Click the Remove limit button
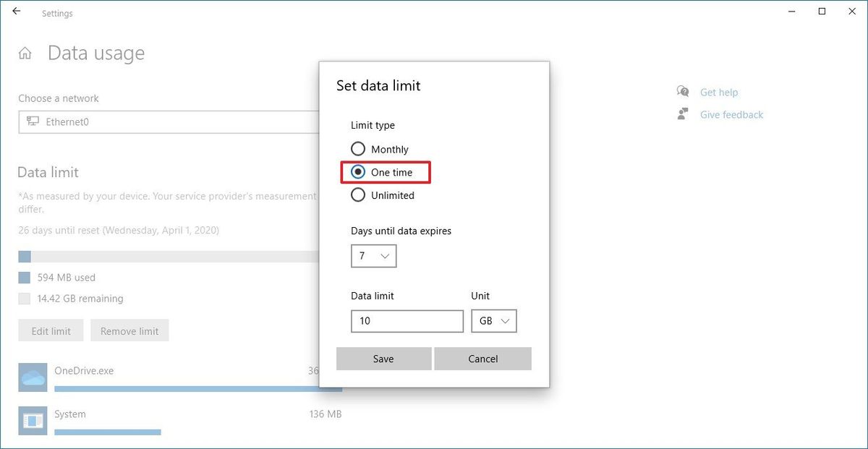 tap(129, 330)
